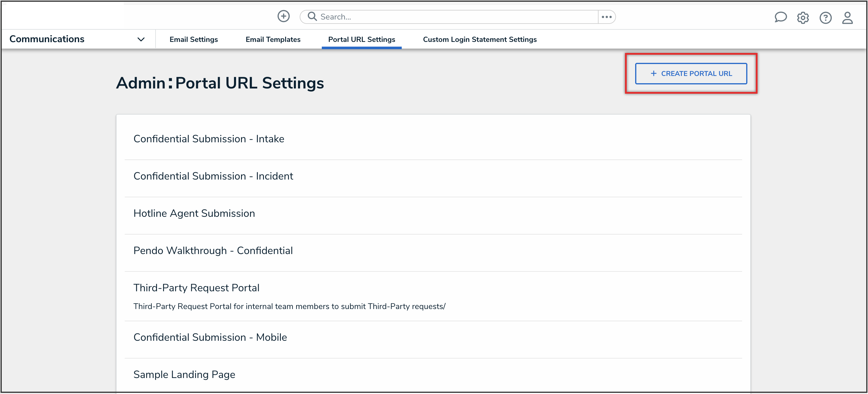This screenshot has height=394, width=868.
Task: Select the Custom Login Statement Settings tab
Action: coord(480,39)
